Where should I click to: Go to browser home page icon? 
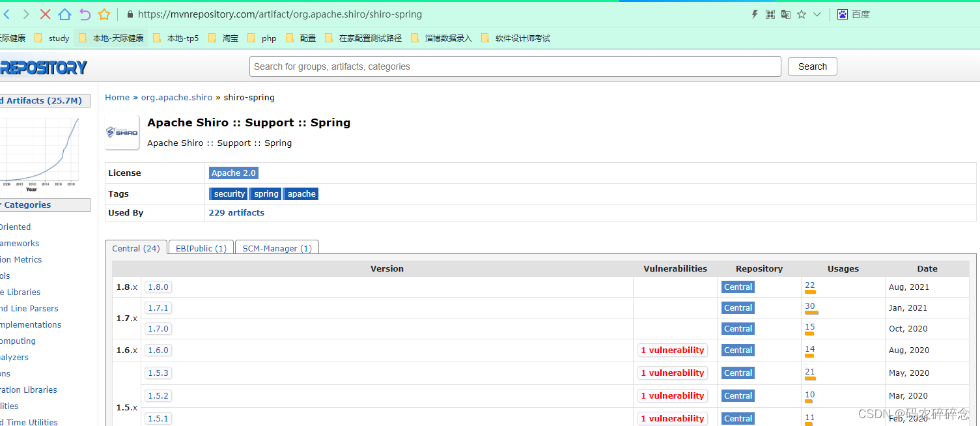coord(64,14)
